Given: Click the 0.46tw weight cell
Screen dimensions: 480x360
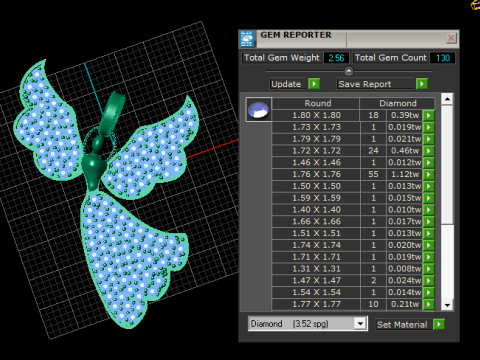Looking at the screenshot, I should pyautogui.click(x=405, y=151).
